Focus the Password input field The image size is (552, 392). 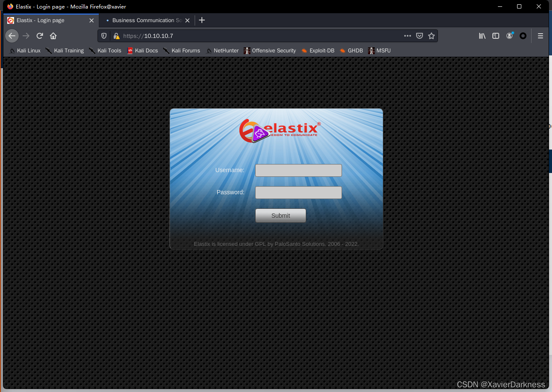(x=299, y=193)
